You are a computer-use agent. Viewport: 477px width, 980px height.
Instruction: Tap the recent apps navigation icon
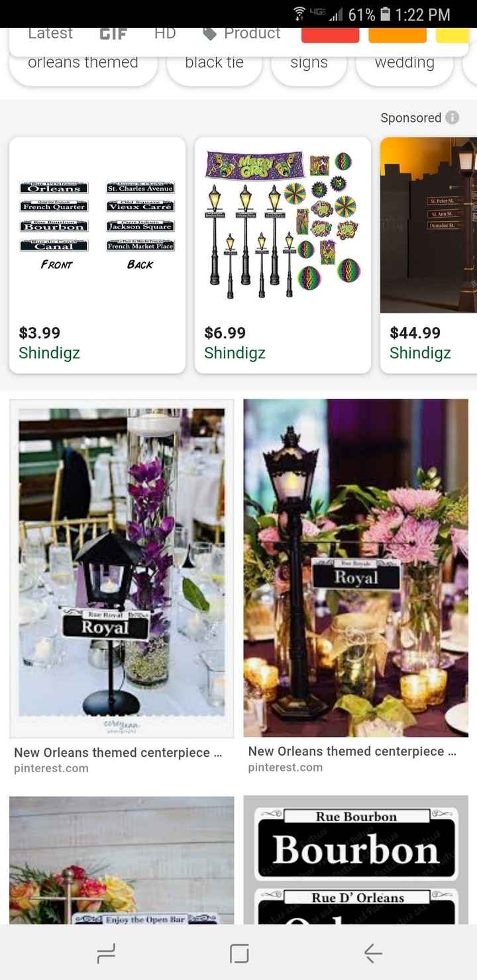[106, 953]
